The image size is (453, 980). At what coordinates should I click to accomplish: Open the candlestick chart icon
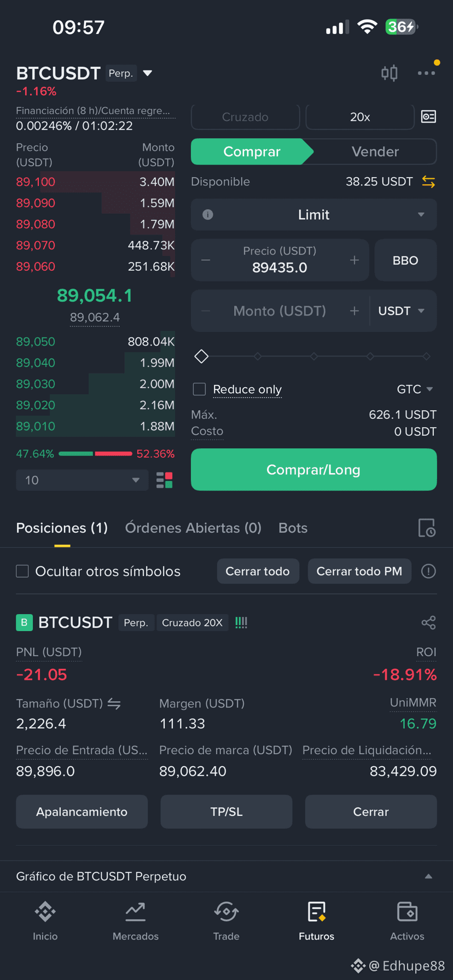pos(389,73)
